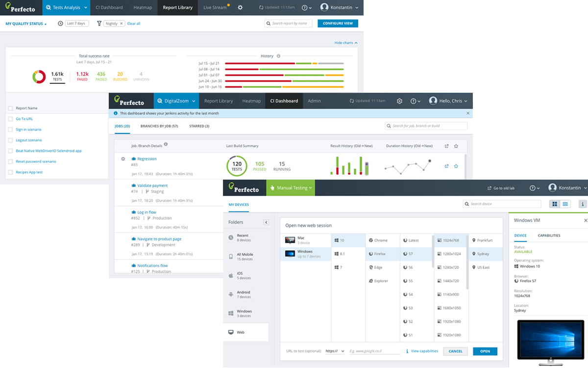Screen dimensions: 588x368
Task: Switch to Capabilities tab in Windows VM panel
Action: 549,236
